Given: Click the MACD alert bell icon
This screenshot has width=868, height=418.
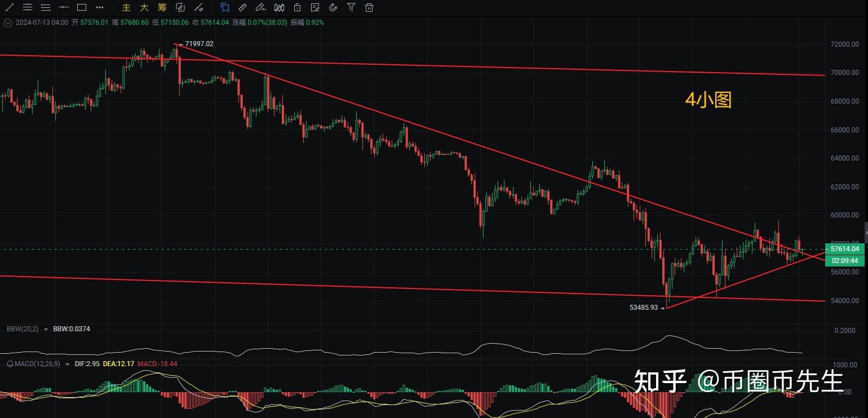Looking at the screenshot, I should pos(10,364).
